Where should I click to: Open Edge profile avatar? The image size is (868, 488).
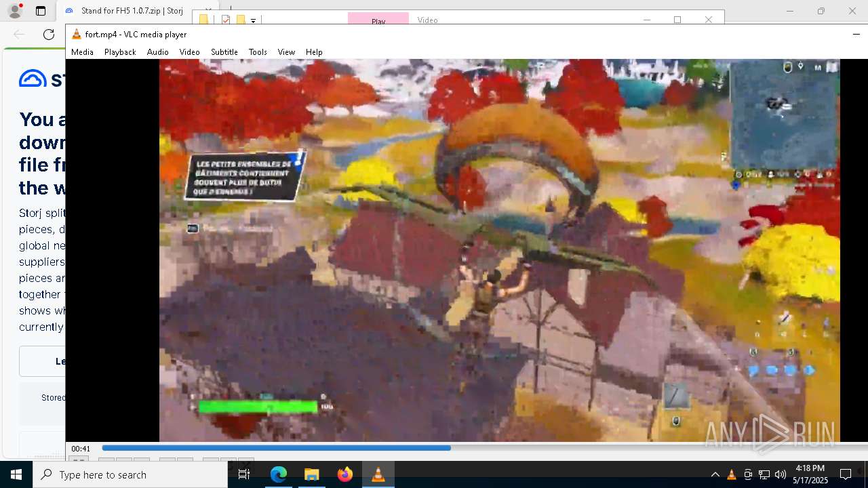tap(14, 11)
